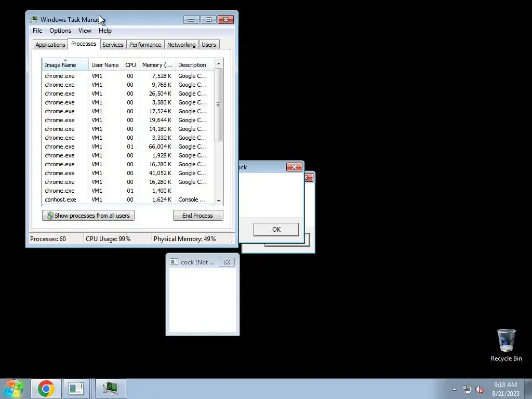Open the Networking tab

(x=181, y=45)
